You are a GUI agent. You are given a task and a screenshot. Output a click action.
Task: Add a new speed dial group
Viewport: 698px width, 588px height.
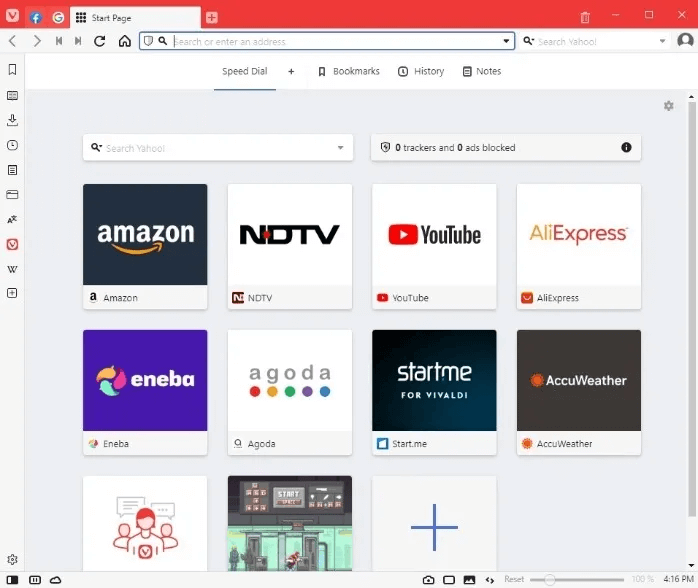click(x=291, y=71)
